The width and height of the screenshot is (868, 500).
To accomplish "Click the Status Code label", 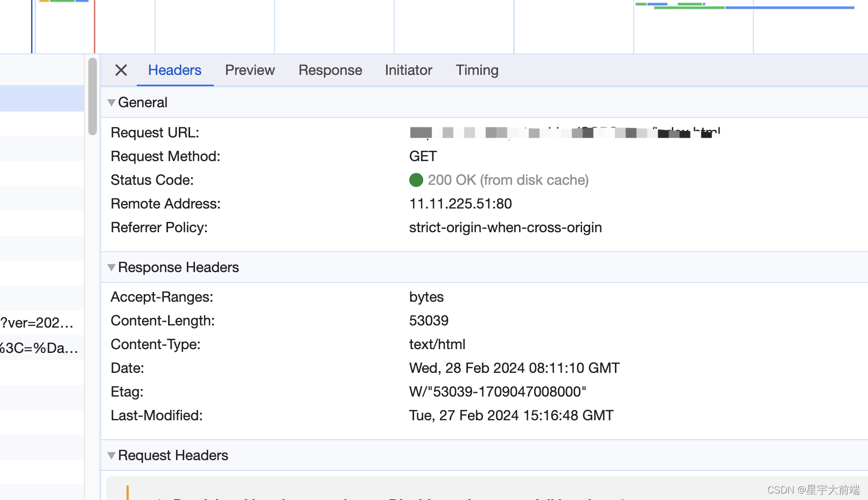I will click(x=152, y=180).
